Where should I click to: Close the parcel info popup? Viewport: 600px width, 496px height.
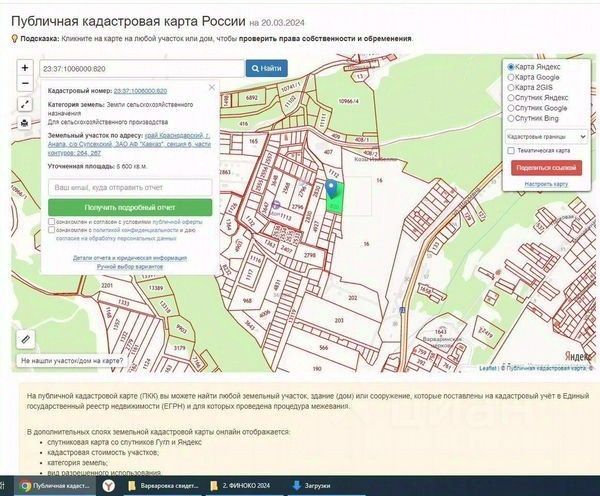[x=212, y=88]
